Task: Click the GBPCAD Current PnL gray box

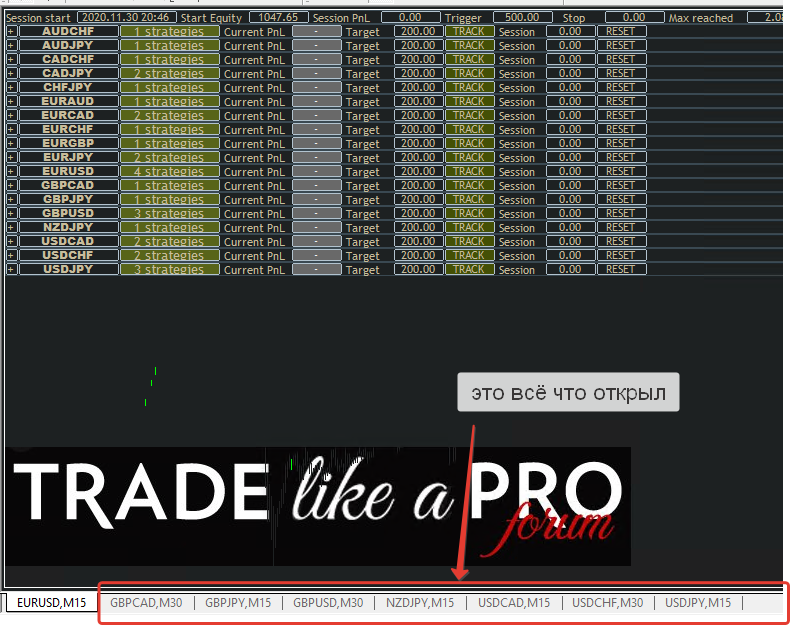Action: [316, 186]
